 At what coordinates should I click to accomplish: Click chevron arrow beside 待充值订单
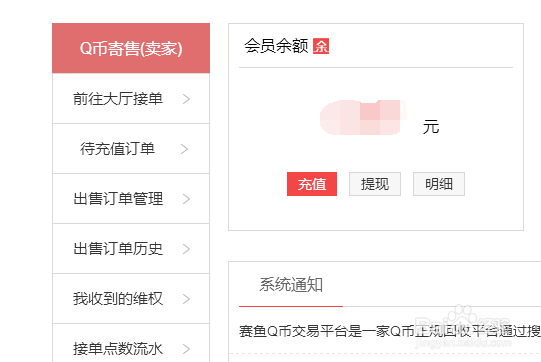[x=185, y=149]
